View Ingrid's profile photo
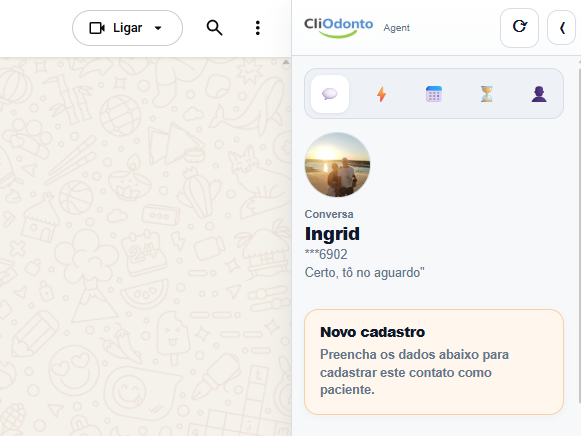 [x=337, y=164]
